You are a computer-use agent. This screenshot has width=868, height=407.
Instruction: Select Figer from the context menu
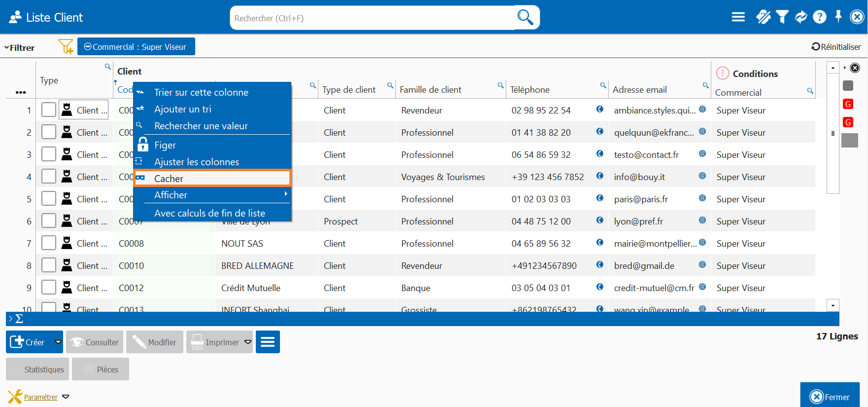165,145
